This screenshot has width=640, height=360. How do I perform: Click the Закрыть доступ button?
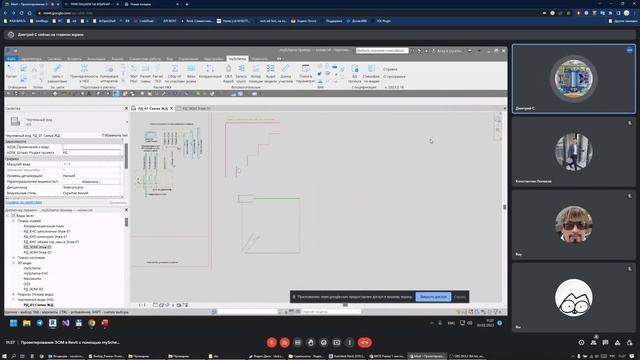pos(433,297)
